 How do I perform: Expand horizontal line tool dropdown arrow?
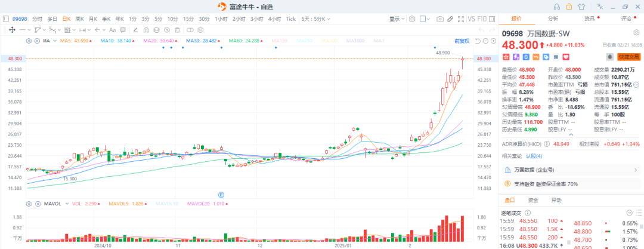pos(29,30)
